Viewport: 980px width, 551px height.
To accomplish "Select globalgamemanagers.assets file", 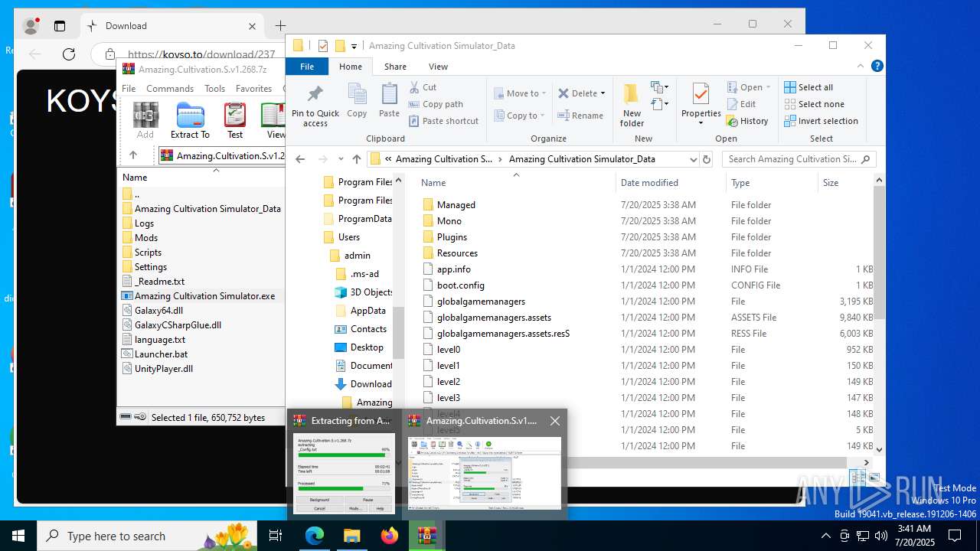I will point(494,318).
